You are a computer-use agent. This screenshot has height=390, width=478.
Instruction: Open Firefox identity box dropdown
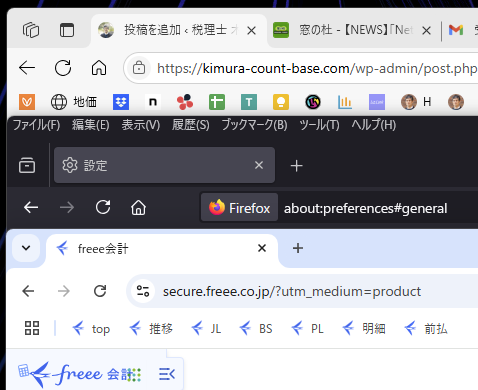pos(239,208)
